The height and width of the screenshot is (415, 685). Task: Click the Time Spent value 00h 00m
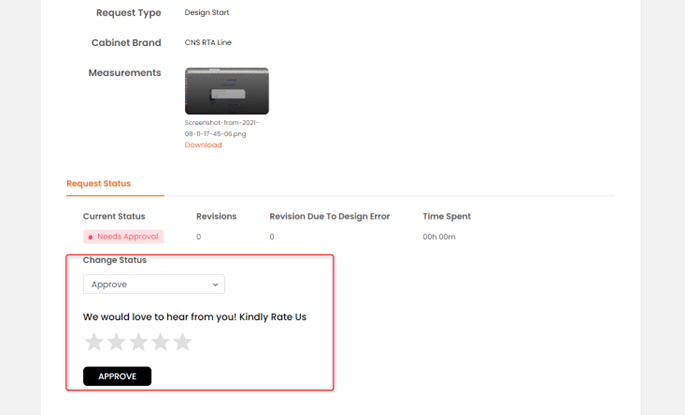tap(439, 237)
